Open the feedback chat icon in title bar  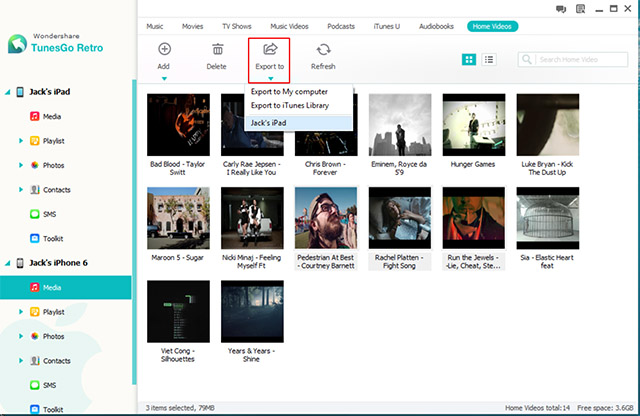(559, 8)
